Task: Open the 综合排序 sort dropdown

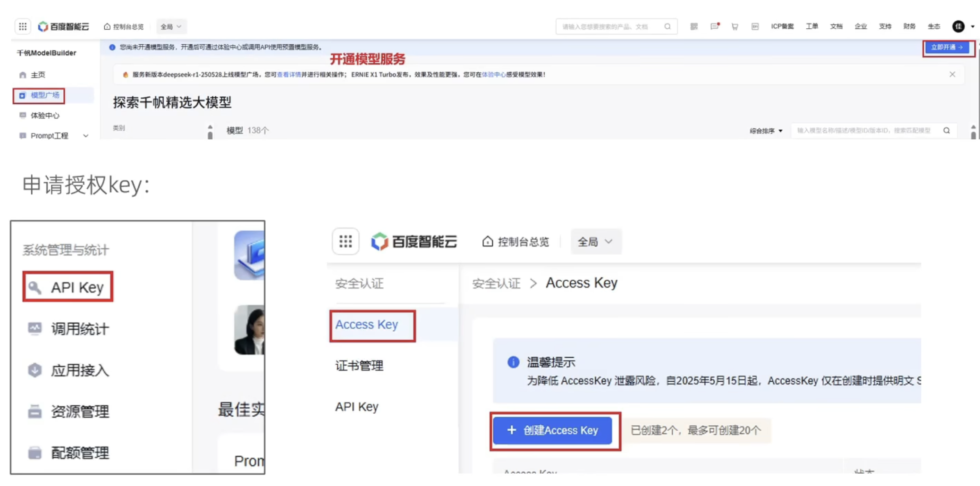Action: (x=766, y=131)
